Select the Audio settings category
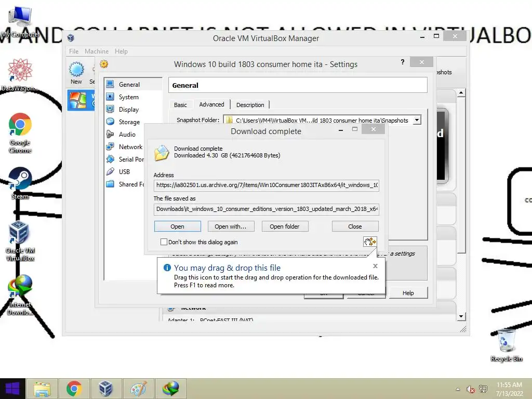 127,135
